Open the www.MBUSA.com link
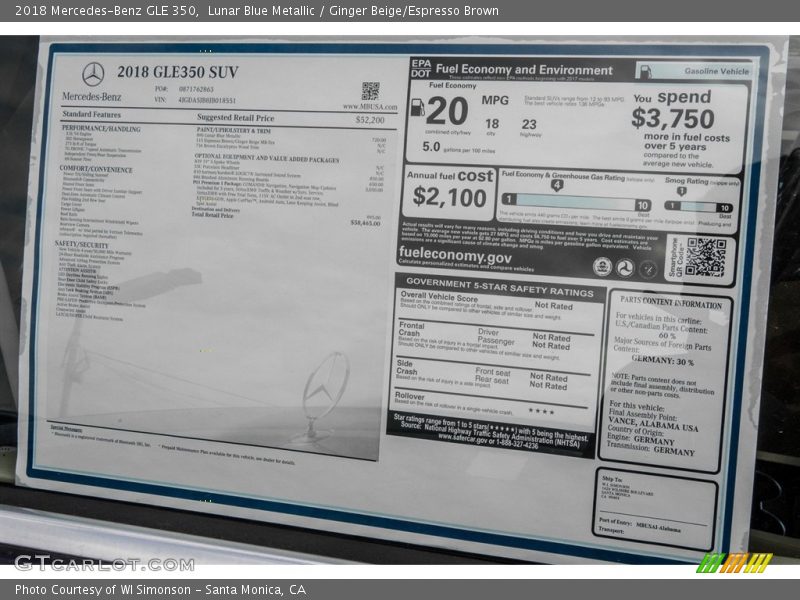 [370, 107]
